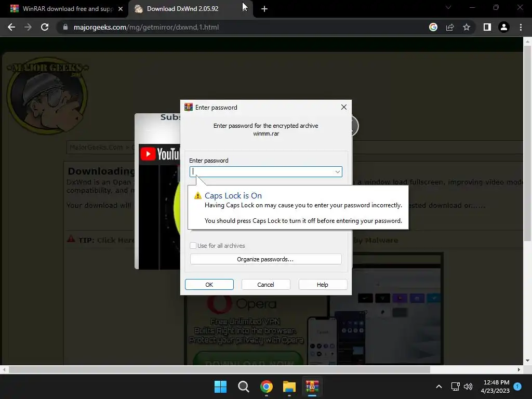The height and width of the screenshot is (399, 532).
Task: Click the MajorGeeks.Com breadcrumb link
Action: coord(96,147)
